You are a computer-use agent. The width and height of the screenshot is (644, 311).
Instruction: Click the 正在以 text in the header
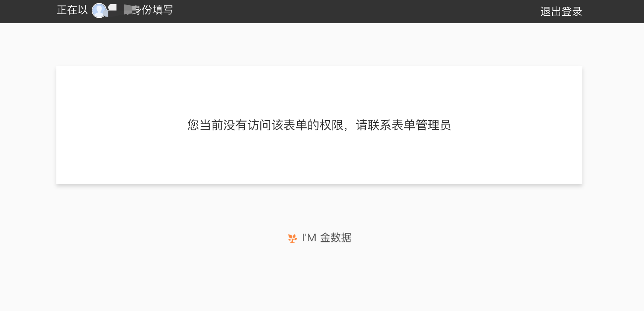pos(72,10)
